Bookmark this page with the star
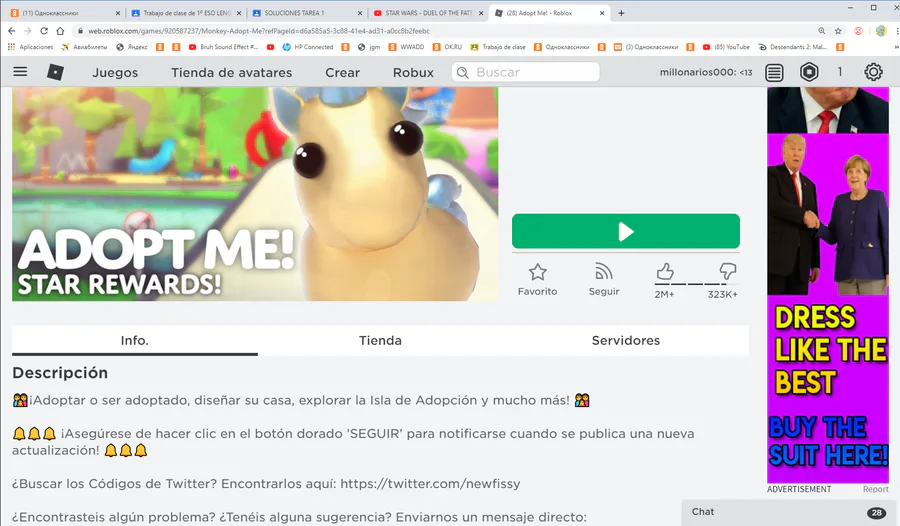 838,31
